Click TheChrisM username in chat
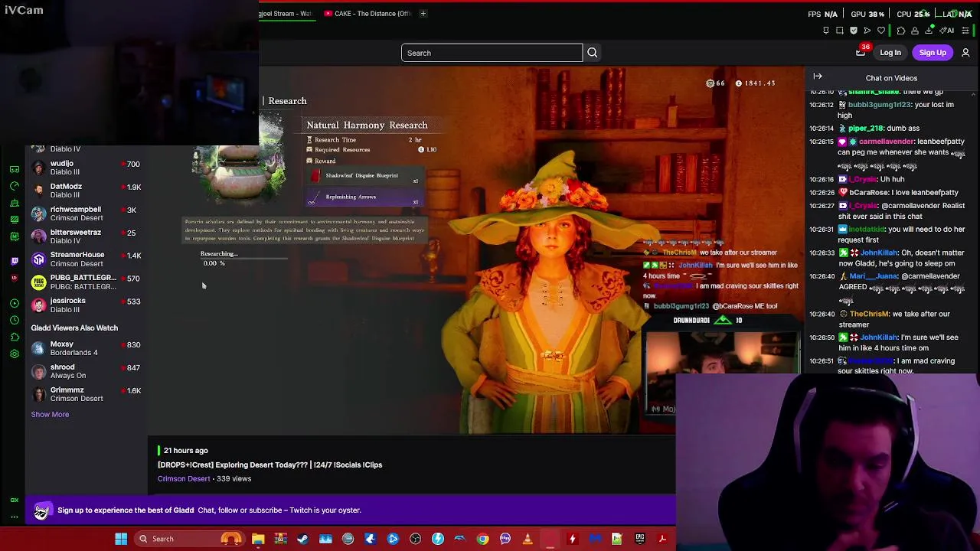This screenshot has height=551, width=980. point(868,314)
